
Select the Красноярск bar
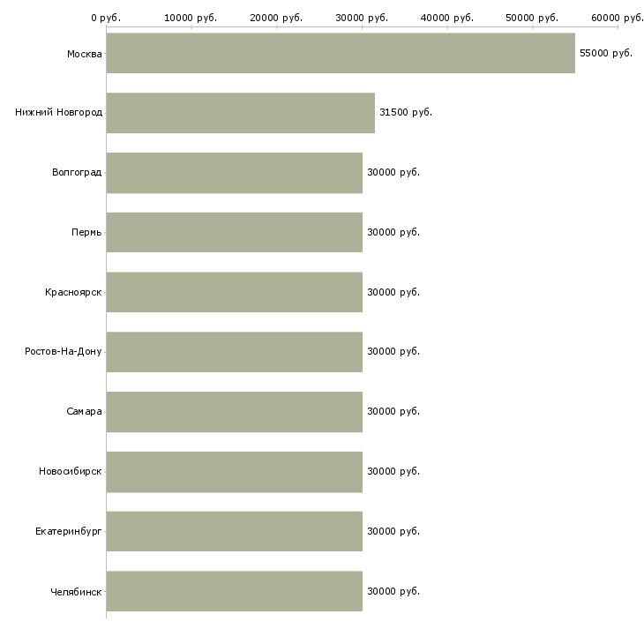[x=234, y=292]
